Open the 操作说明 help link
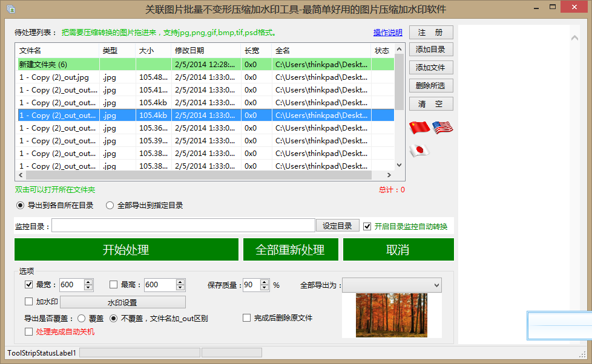This screenshot has width=592, height=364. tap(388, 33)
